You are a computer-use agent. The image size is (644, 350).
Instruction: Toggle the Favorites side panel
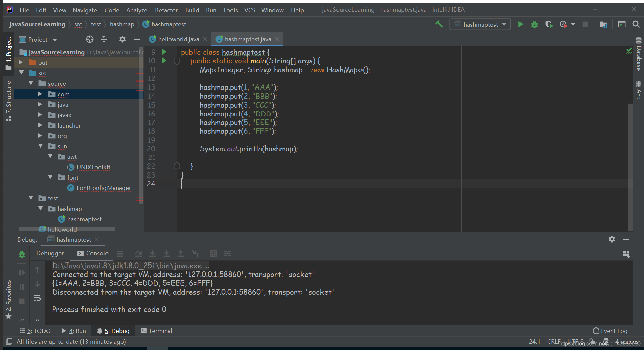(9, 300)
